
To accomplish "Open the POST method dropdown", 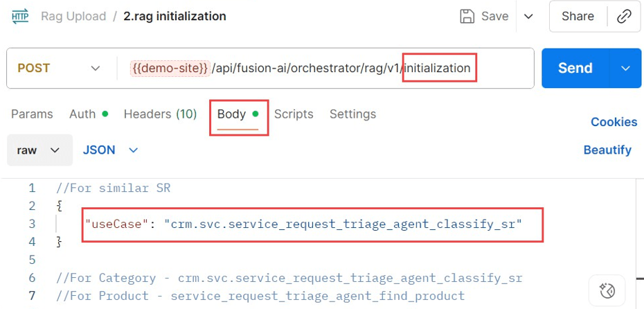I will click(59, 68).
